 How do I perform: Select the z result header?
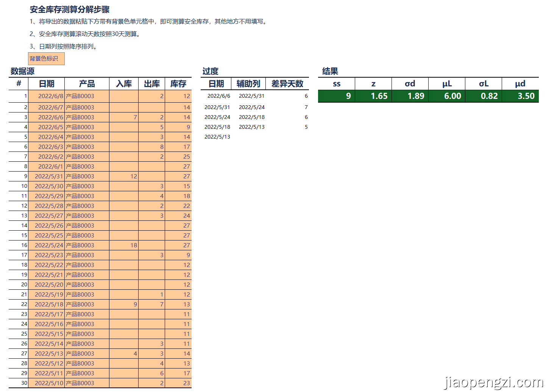pyautogui.click(x=373, y=84)
